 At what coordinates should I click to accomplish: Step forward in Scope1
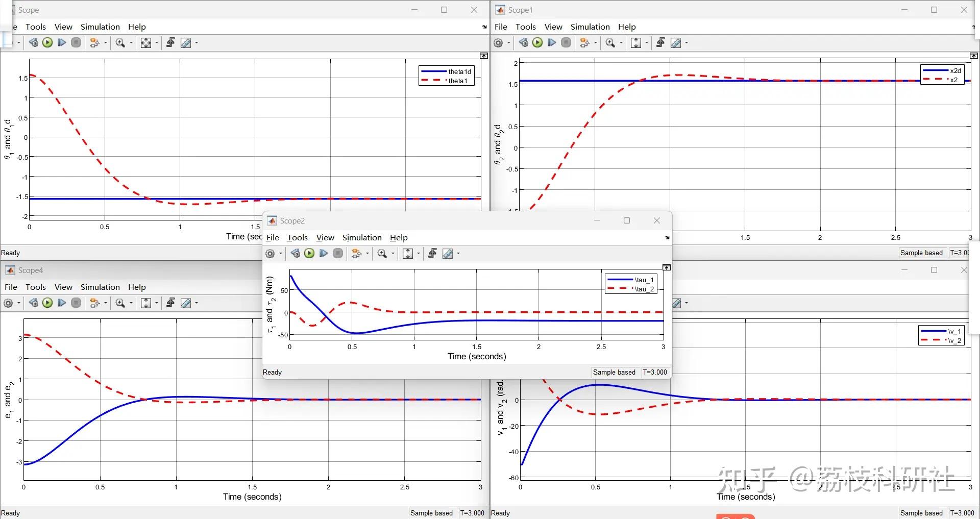pos(552,43)
